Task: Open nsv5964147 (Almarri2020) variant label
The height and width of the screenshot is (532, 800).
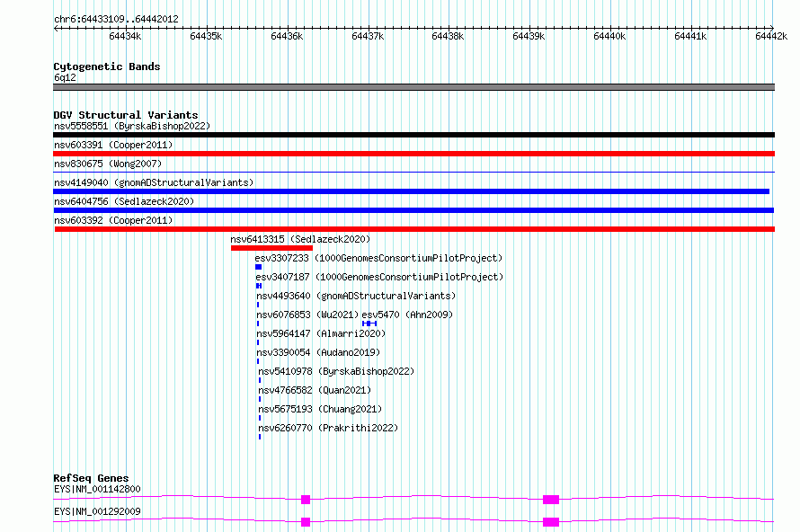Action: click(321, 333)
